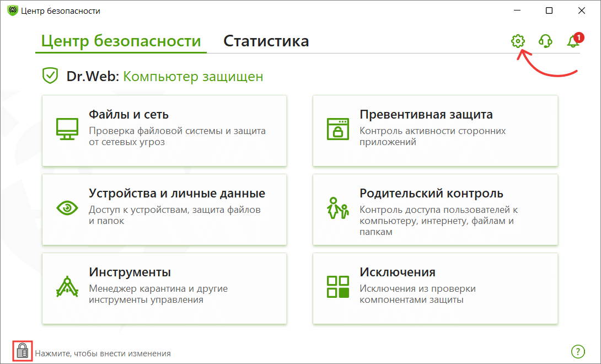This screenshot has height=364, width=601.
Task: Maximize the Центр безопасности window
Action: pyautogui.click(x=549, y=10)
